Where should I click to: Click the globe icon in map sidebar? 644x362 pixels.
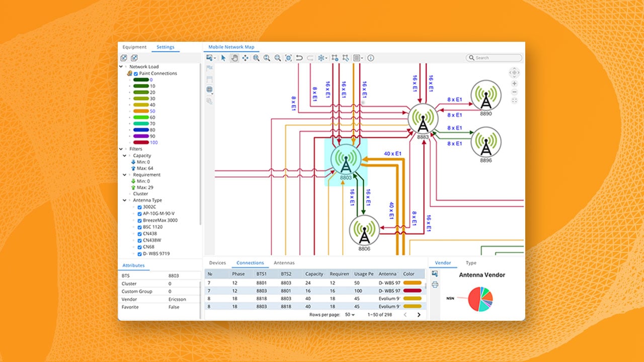coord(209,89)
